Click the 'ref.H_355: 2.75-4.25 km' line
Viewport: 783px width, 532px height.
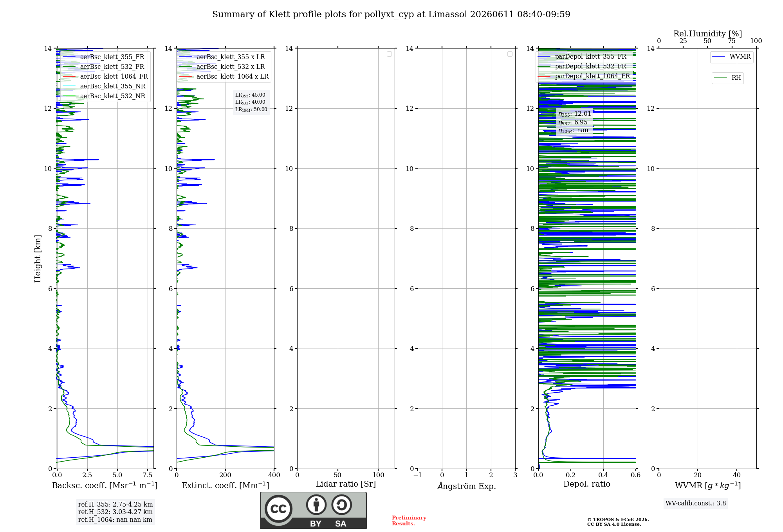115,505
